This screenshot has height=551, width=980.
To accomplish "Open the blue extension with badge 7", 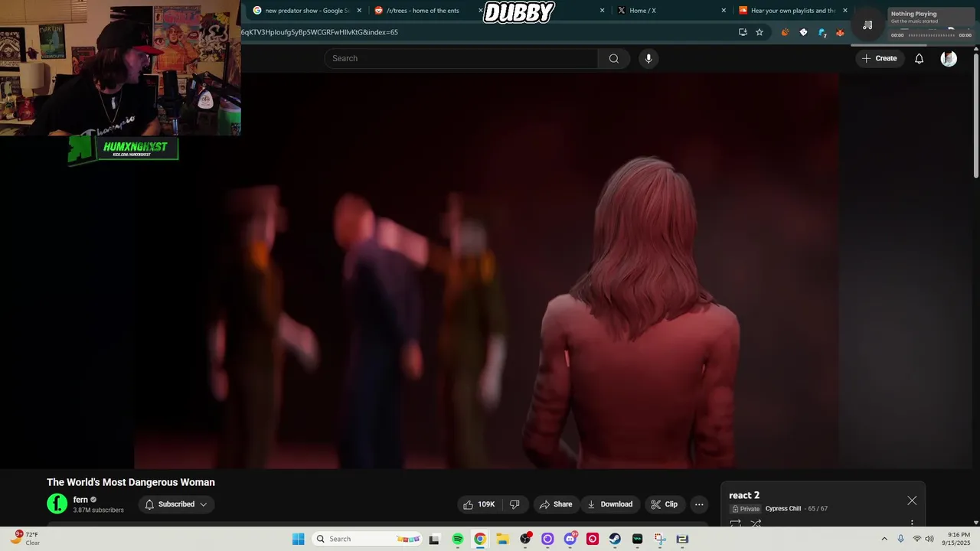I will [x=822, y=32].
